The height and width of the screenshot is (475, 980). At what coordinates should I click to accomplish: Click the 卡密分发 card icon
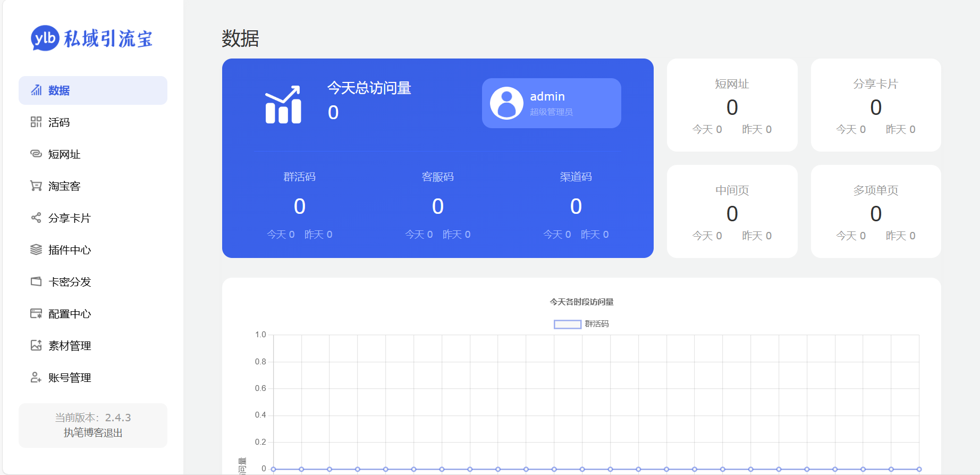click(36, 282)
